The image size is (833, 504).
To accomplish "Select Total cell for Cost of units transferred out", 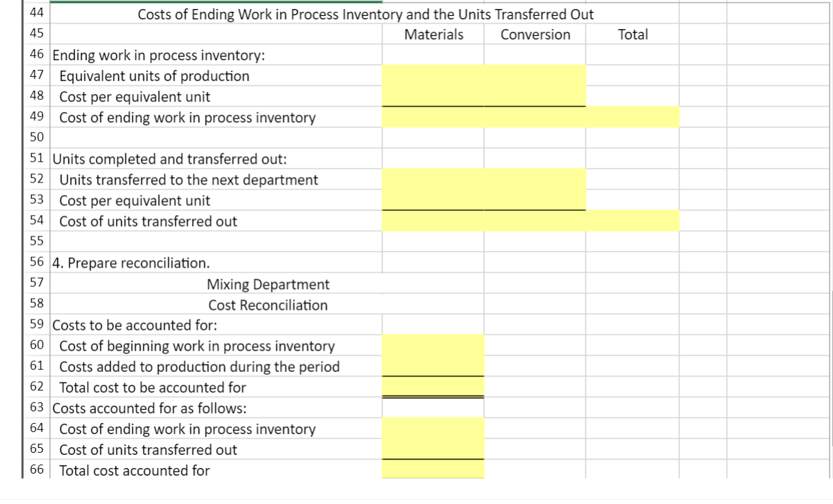I will click(x=632, y=221).
